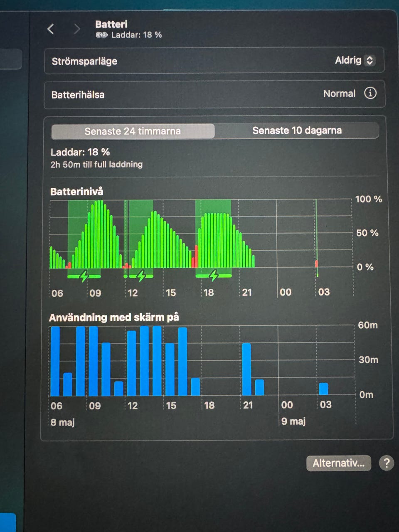Viewport: 399px width, 532px height.
Task: Go back with the left chevron arrow
Action: [x=51, y=29]
